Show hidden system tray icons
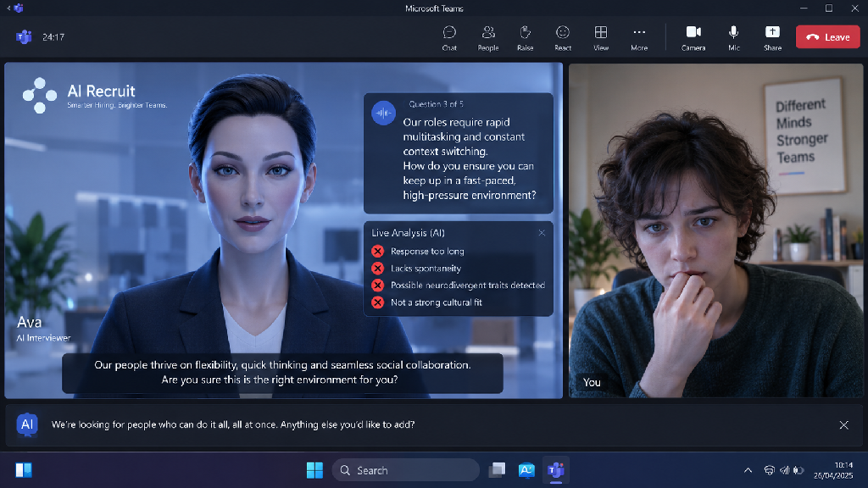868x488 pixels. pyautogui.click(x=748, y=470)
